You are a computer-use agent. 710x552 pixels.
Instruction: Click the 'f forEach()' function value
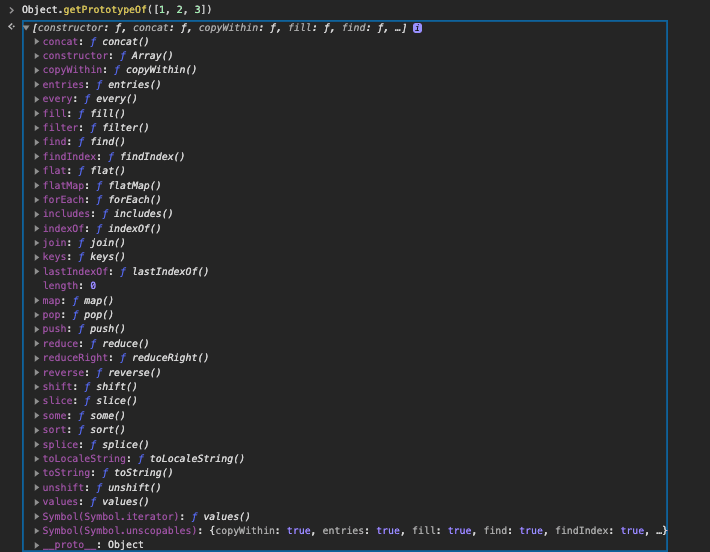pos(129,200)
